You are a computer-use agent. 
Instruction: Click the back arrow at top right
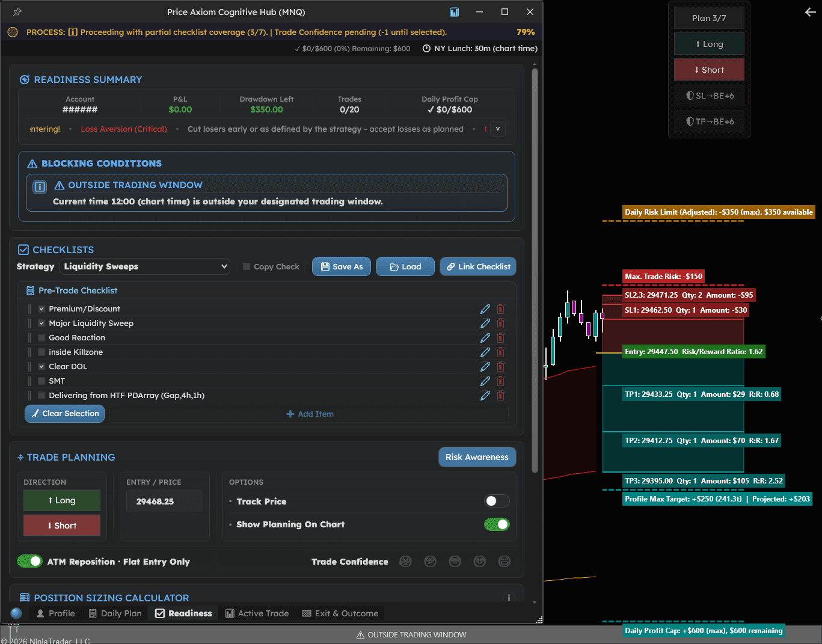[x=811, y=12]
